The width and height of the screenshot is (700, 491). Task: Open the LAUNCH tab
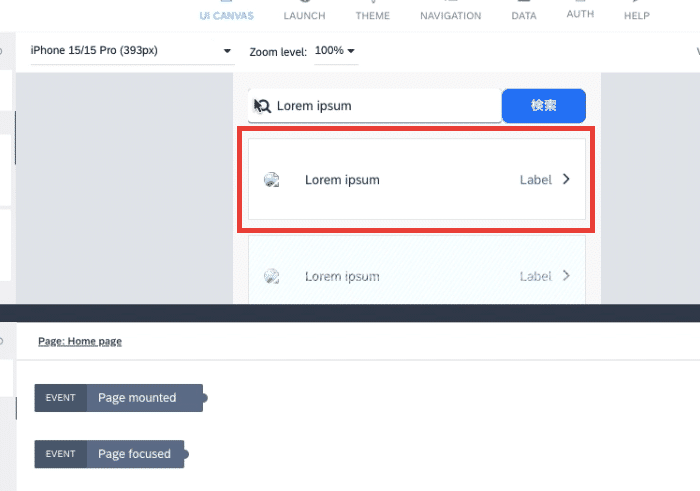tap(304, 16)
